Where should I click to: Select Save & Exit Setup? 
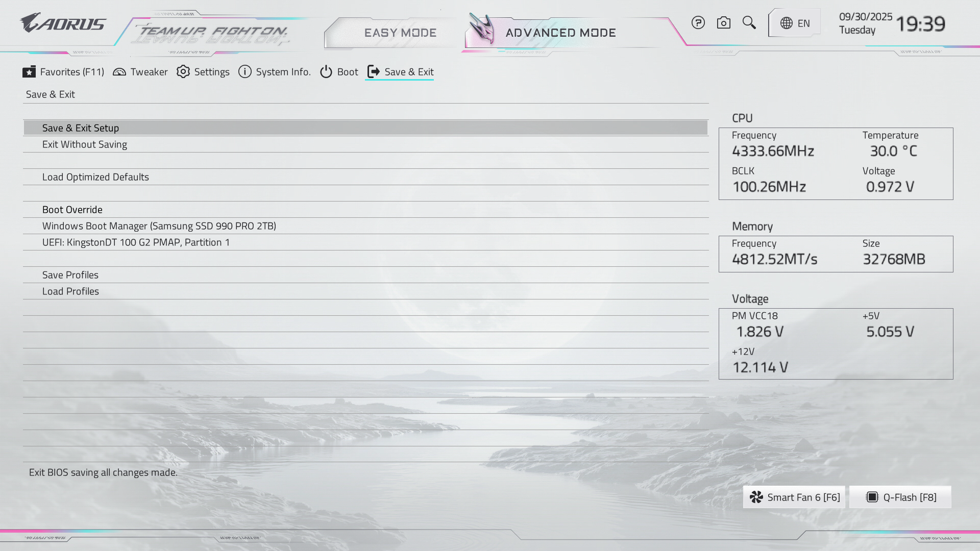pos(81,128)
